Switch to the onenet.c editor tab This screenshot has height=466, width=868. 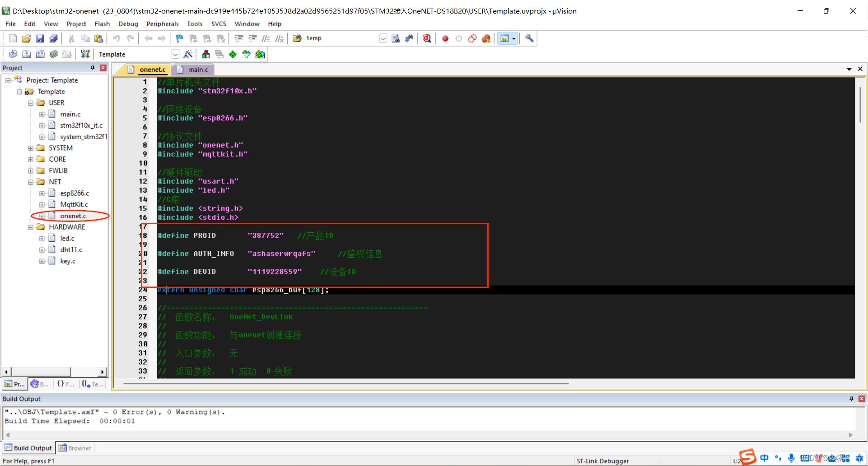147,70
